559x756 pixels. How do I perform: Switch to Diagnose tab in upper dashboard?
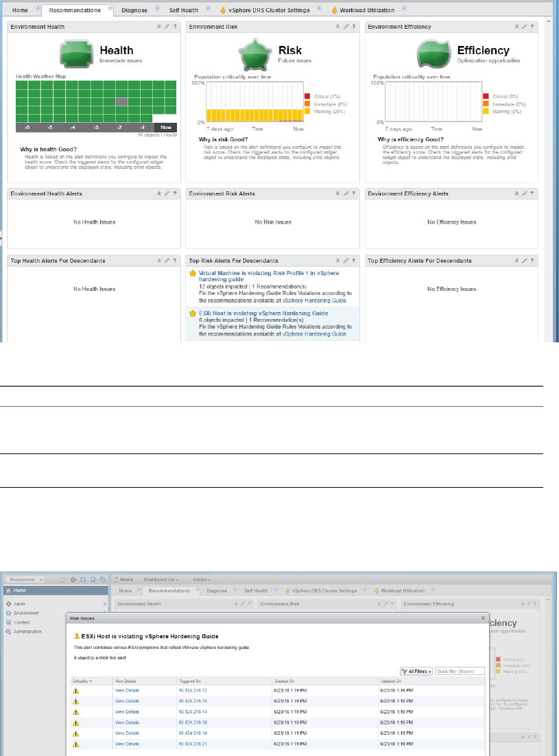[x=134, y=10]
